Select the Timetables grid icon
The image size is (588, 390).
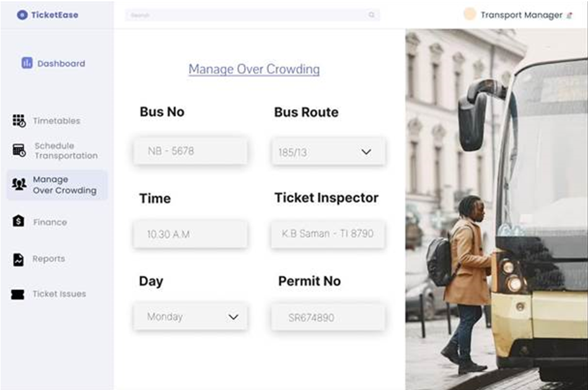pyautogui.click(x=19, y=121)
